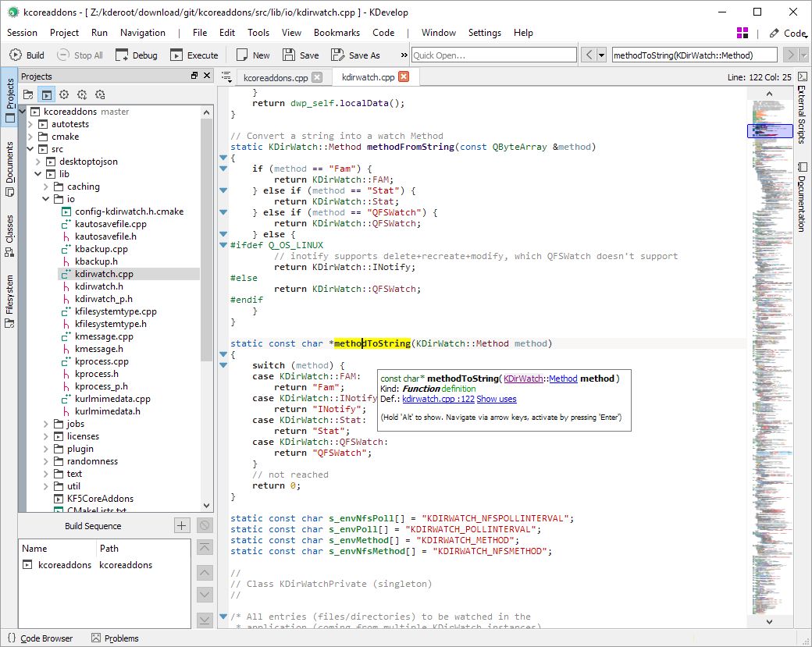Focus the Quick Open search field
The height and width of the screenshot is (647, 812).
point(493,55)
